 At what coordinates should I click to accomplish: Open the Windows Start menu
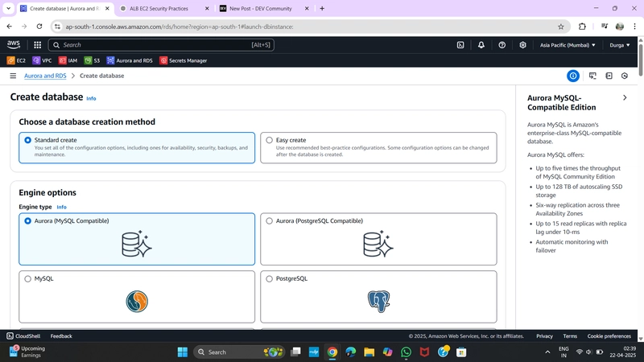click(183, 352)
